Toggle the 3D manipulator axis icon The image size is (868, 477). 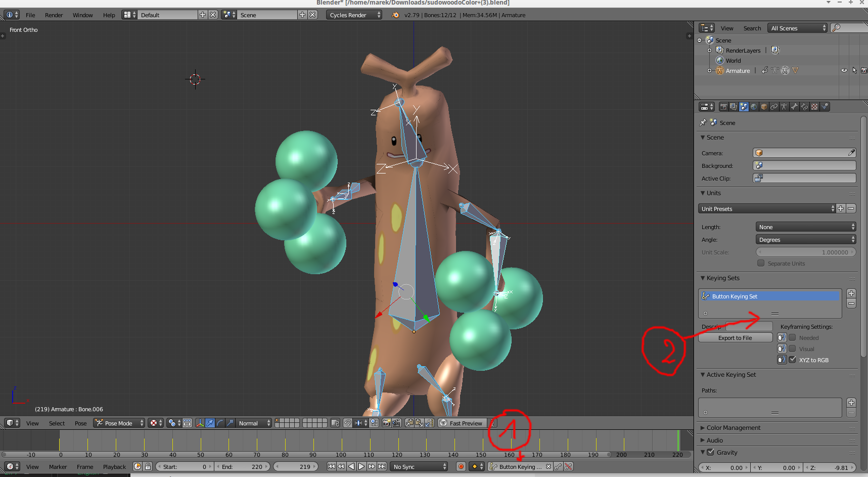coord(200,423)
